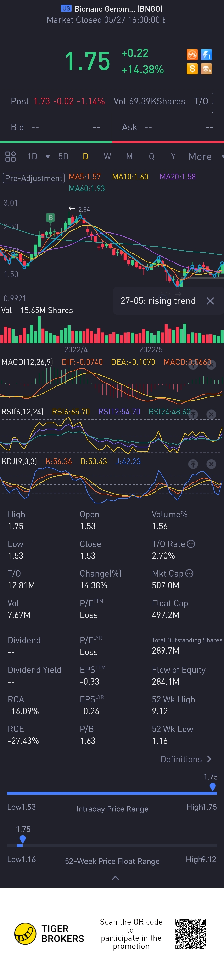This screenshot has width=224, height=980.
Task: Select the 1D chart tab
Action: 32,156
